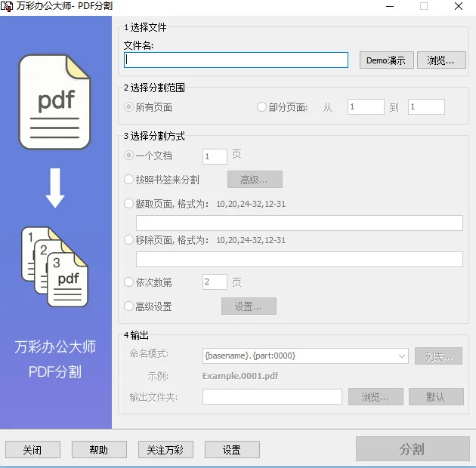Click the Example.0001.pdf sample text

(x=240, y=376)
